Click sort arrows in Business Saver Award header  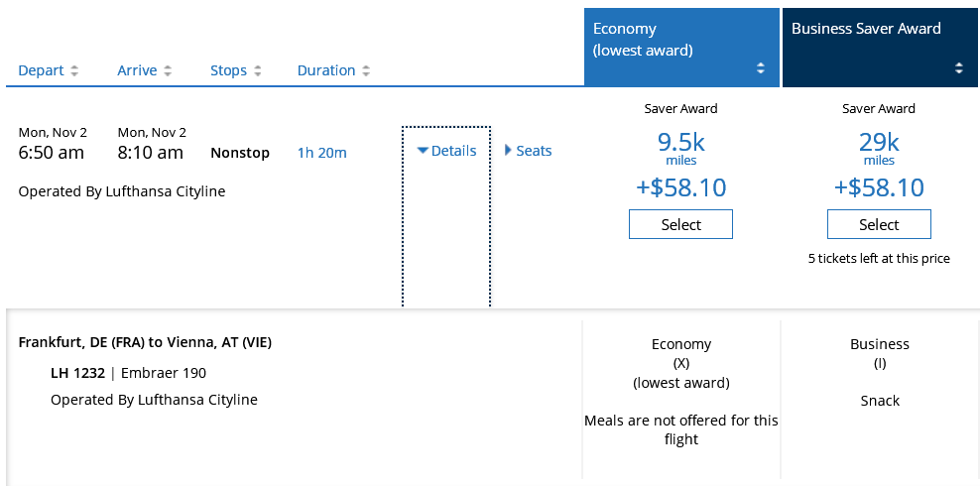959,68
